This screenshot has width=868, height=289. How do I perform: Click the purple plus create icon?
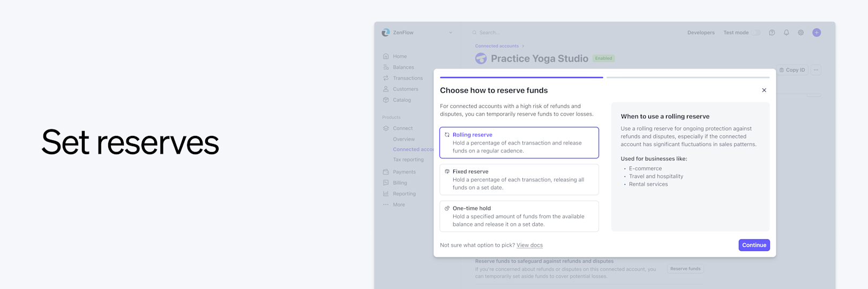point(816,33)
